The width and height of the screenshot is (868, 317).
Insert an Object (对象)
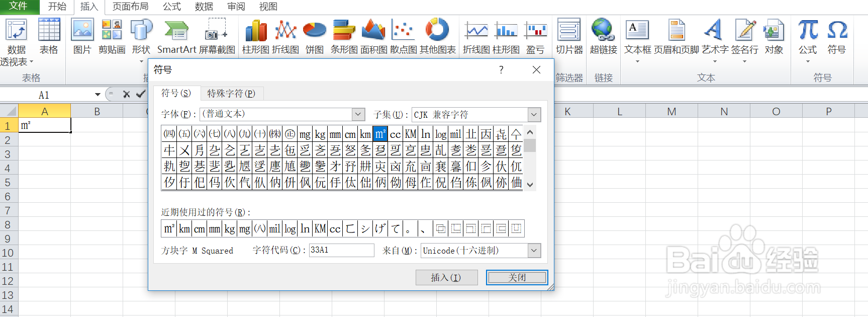(x=774, y=36)
